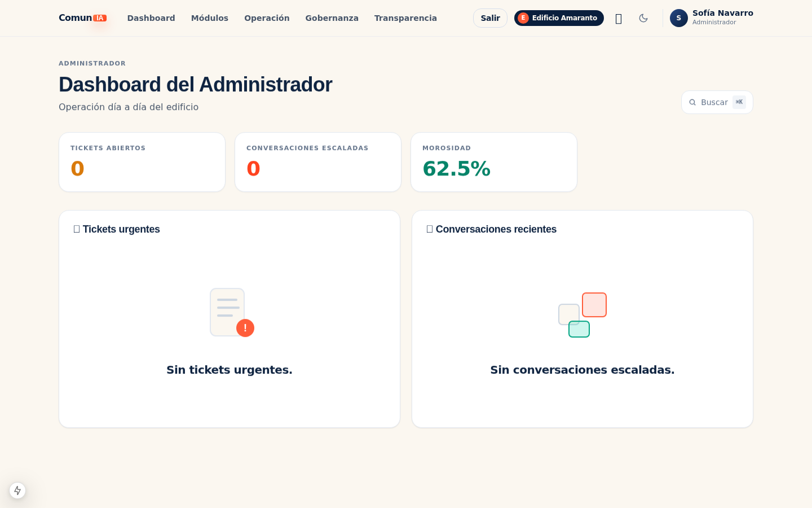Go to the Dashboard menu item
The image size is (812, 508).
click(x=151, y=18)
